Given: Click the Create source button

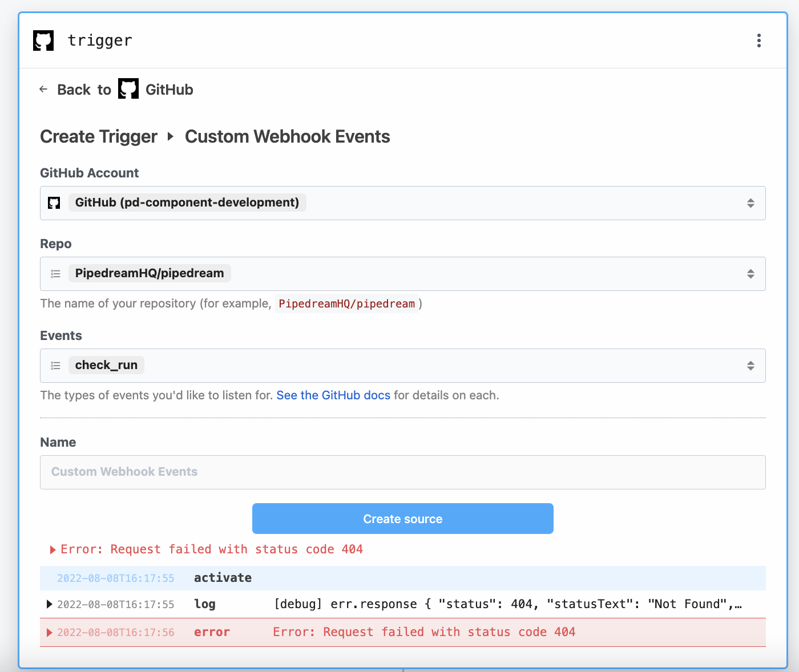Looking at the screenshot, I should (403, 519).
